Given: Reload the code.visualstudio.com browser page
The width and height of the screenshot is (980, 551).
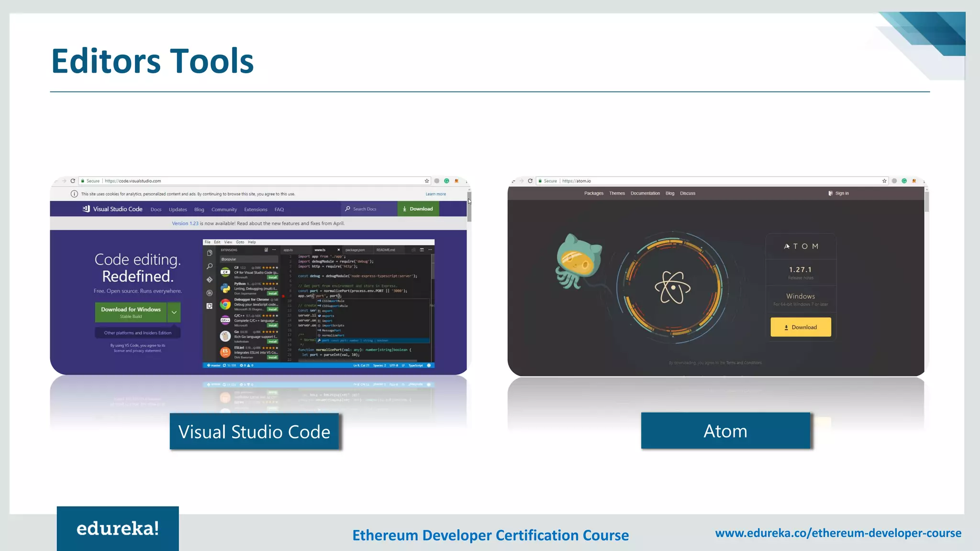Looking at the screenshot, I should pyautogui.click(x=73, y=181).
